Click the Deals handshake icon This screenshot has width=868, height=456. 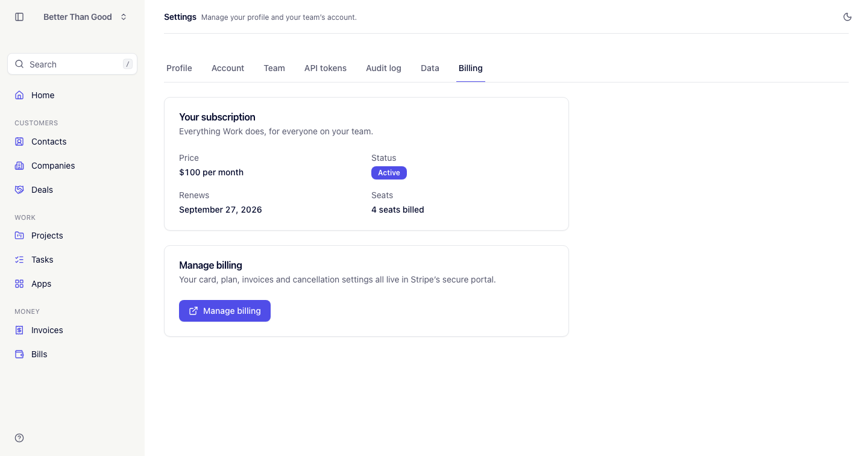point(19,190)
